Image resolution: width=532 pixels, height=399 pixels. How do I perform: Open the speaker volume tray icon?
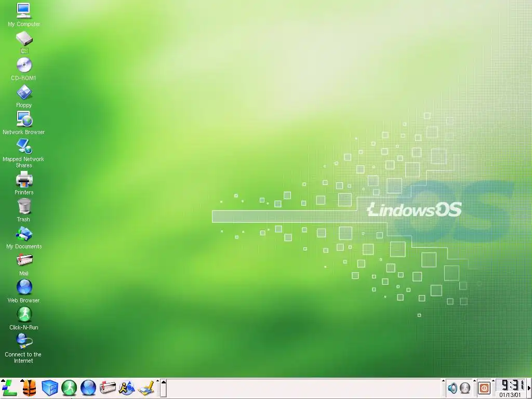[x=453, y=388]
